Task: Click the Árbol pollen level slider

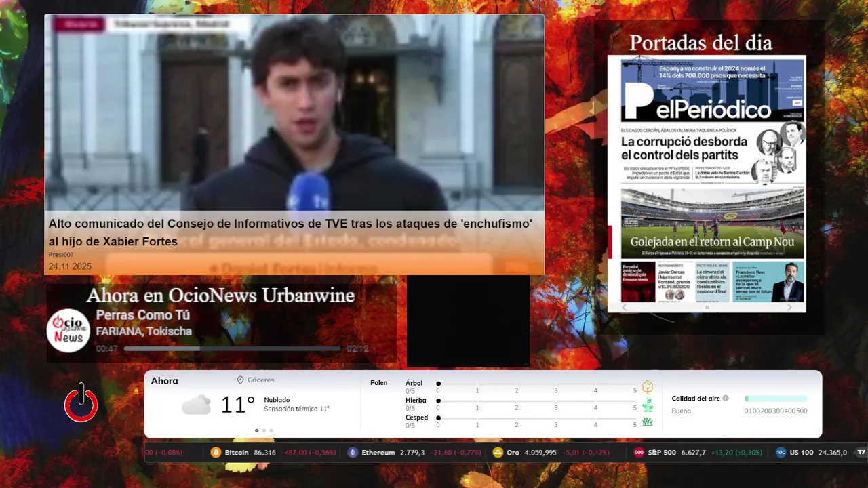Action: (536, 384)
